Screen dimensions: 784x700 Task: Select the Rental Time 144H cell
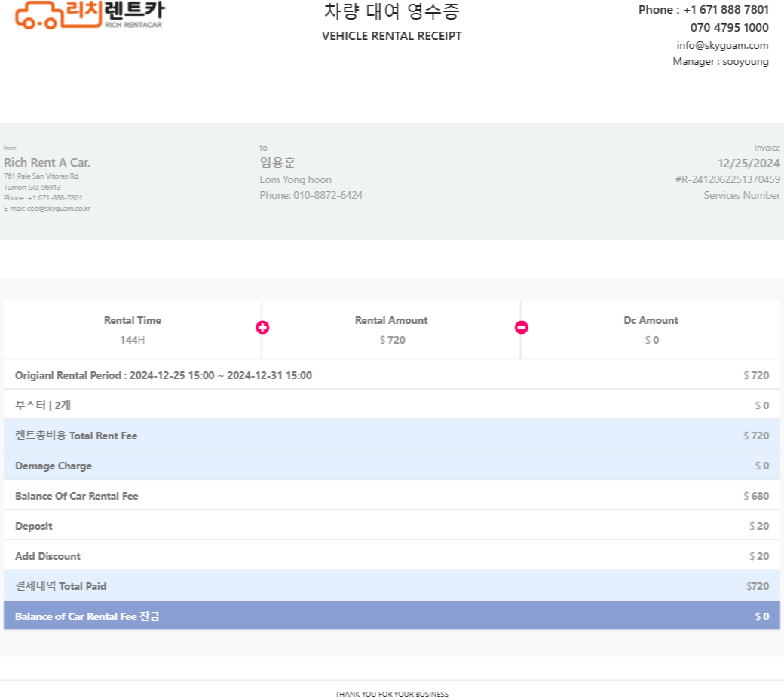133,330
